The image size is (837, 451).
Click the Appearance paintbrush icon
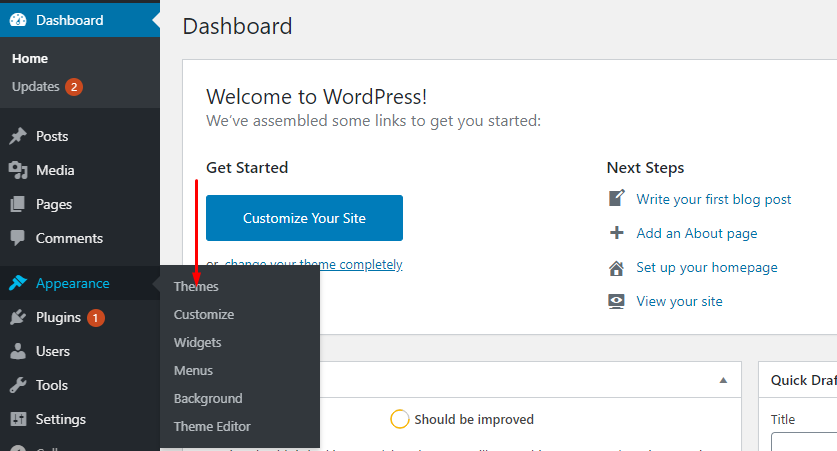(x=18, y=283)
